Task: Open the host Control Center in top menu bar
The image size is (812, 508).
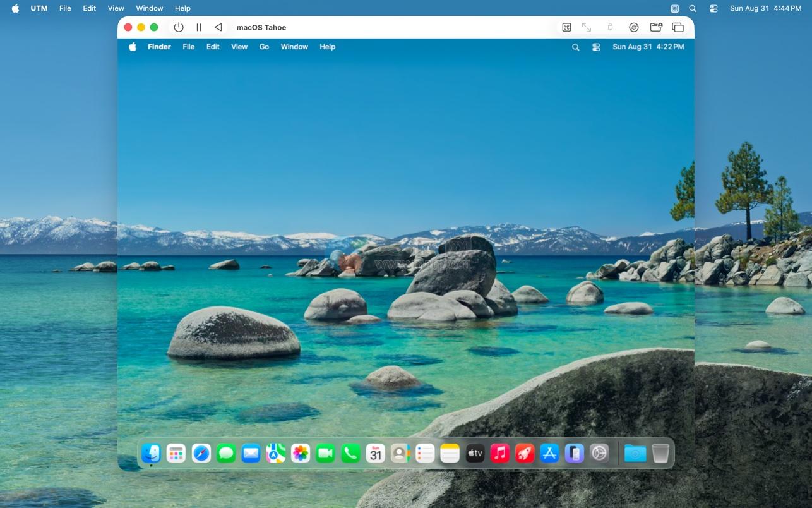Action: (x=713, y=9)
